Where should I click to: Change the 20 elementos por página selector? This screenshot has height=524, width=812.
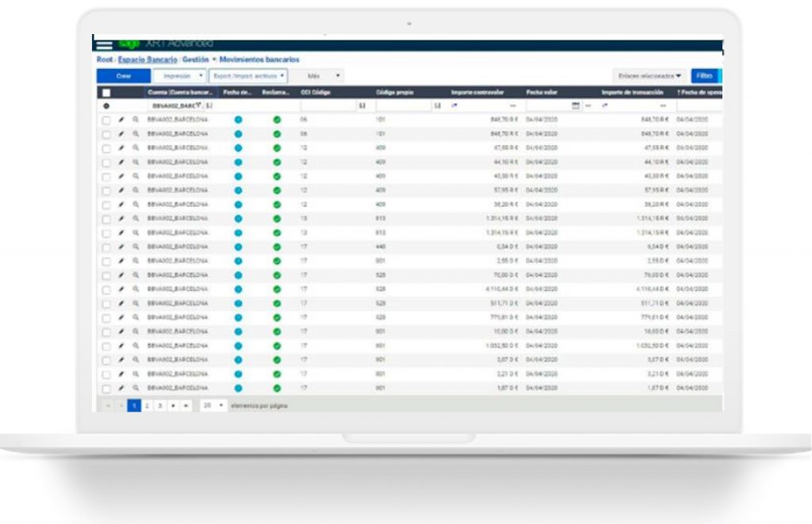point(213,405)
